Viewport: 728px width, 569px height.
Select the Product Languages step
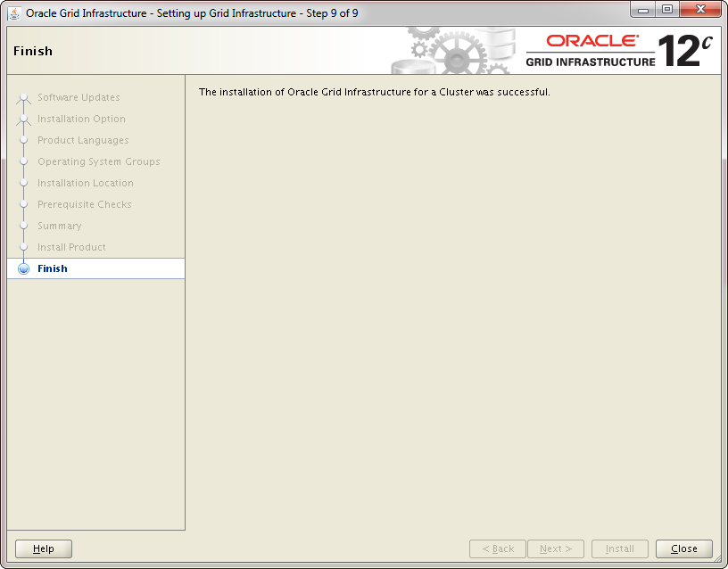(83, 140)
